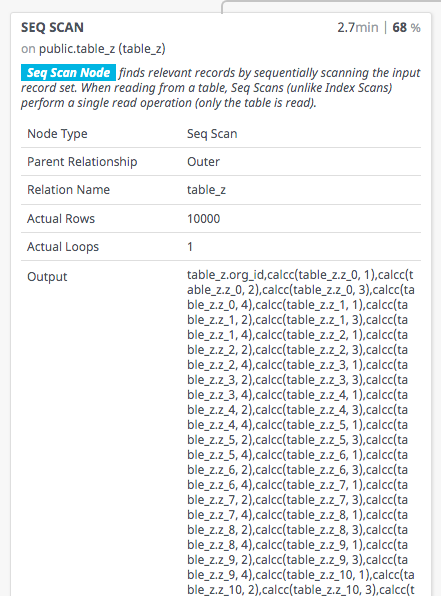Click the public.table_z (table_z) relation text
The image size is (441, 596).
coord(102,49)
